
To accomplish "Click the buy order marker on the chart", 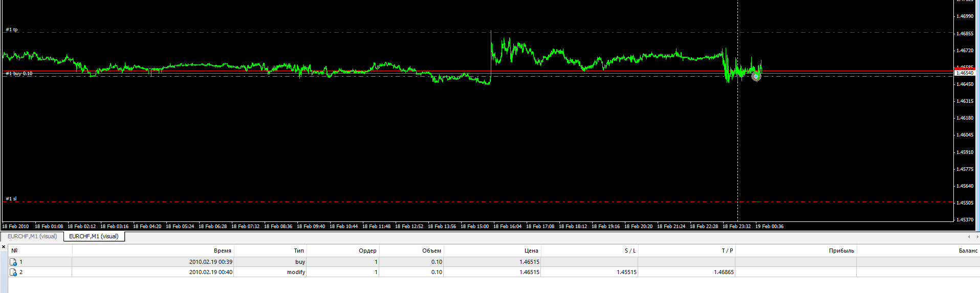I will [756, 77].
